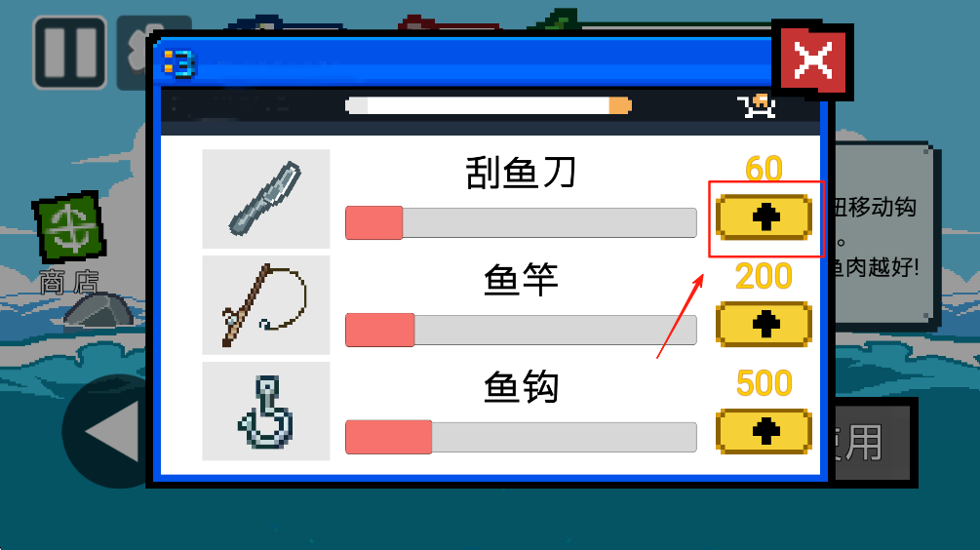Select the 刮鱼刀 knife picture
The width and height of the screenshot is (980, 550).
point(266,199)
